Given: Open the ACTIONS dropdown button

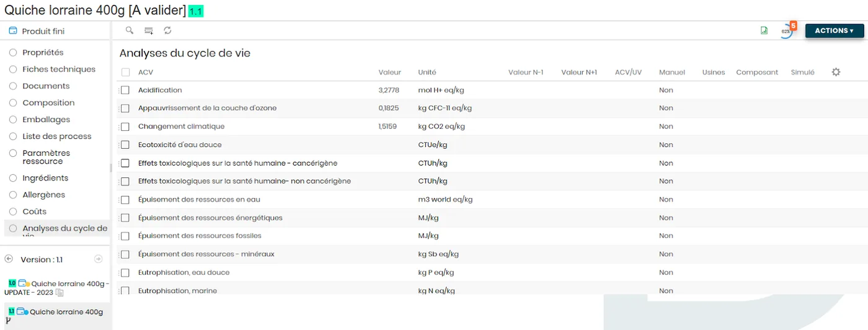Looking at the screenshot, I should pos(834,30).
